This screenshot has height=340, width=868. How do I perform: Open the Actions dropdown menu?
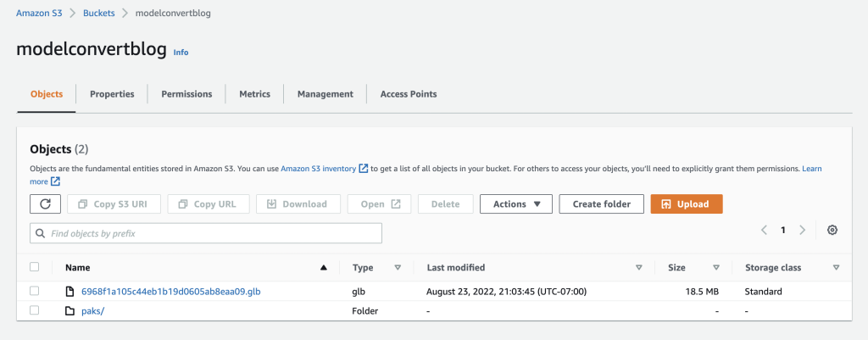click(516, 203)
